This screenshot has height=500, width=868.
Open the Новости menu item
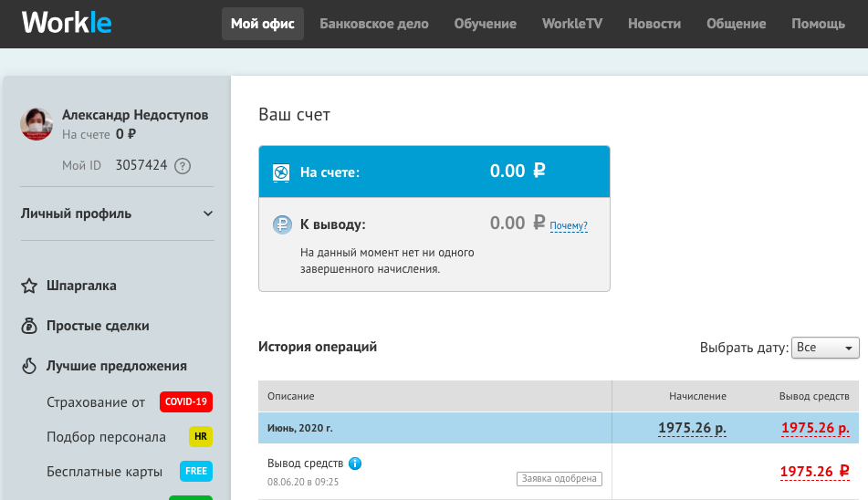point(654,24)
